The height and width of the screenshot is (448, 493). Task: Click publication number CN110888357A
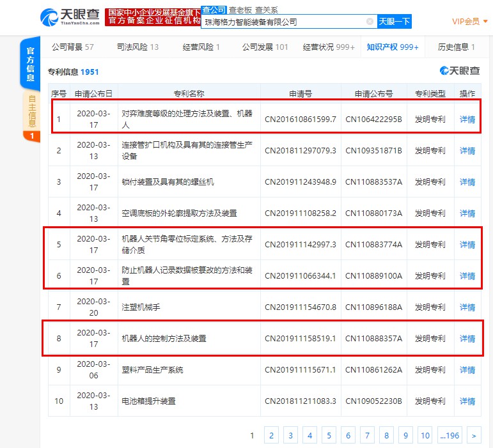[x=373, y=338]
